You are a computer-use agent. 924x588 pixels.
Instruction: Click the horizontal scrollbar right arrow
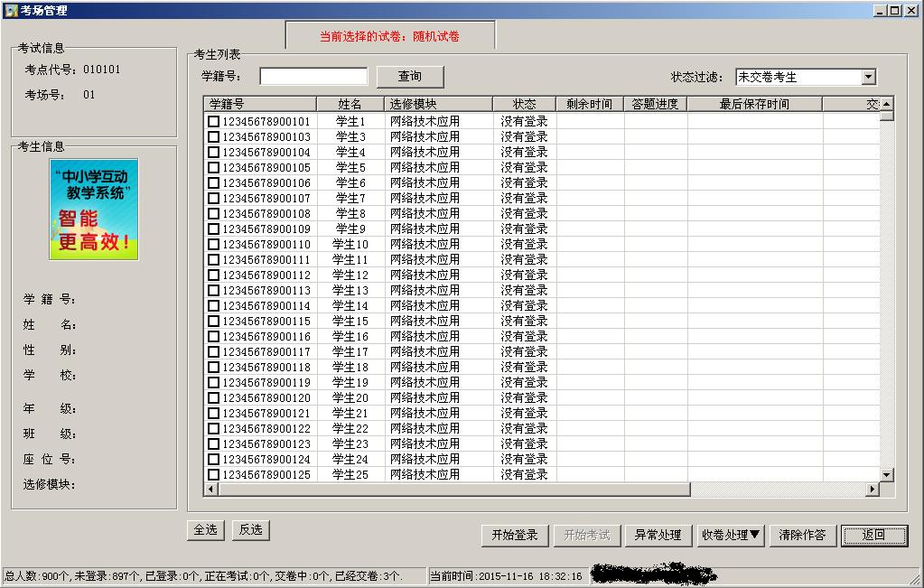tap(873, 490)
